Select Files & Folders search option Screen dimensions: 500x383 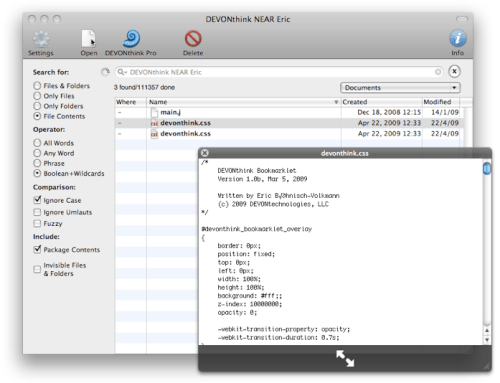37,86
